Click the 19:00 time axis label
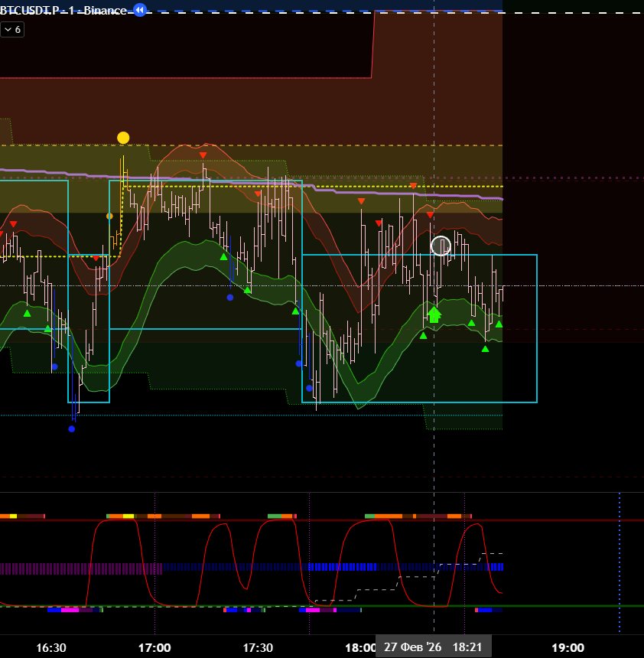The width and height of the screenshot is (644, 658). pyautogui.click(x=568, y=647)
